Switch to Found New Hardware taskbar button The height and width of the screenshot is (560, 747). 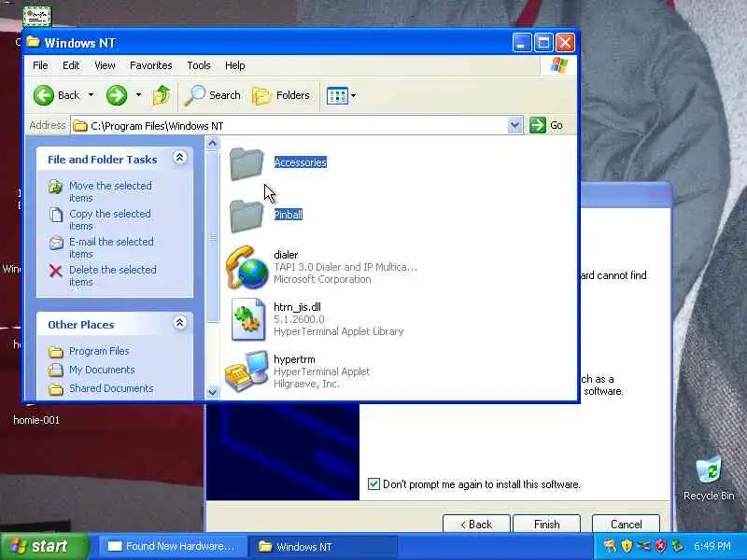pyautogui.click(x=173, y=546)
